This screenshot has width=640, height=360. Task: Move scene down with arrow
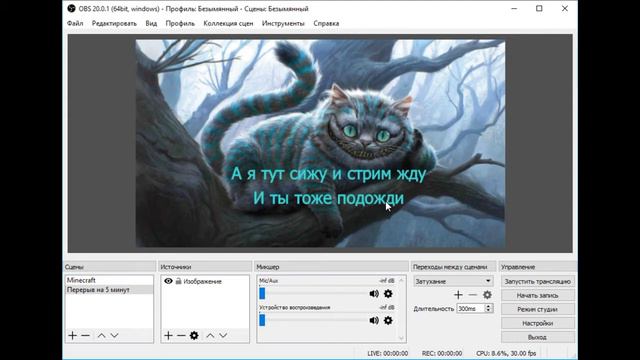(115, 336)
